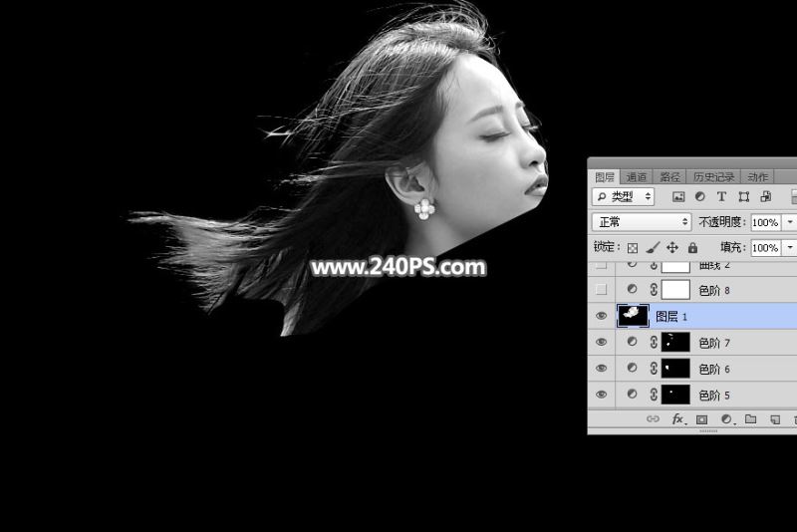Select layer name 色阶 5
The height and width of the screenshot is (532, 797).
[x=714, y=395]
